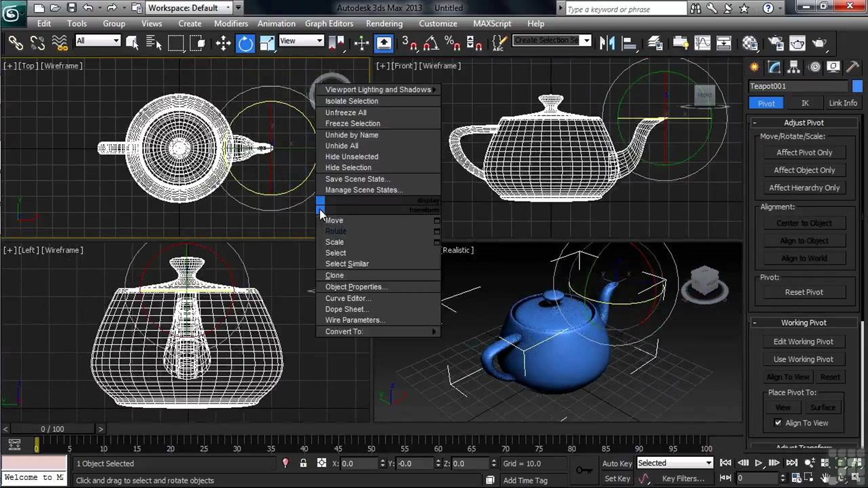
Task: Collapse the Working Pivot rollout
Action: click(803, 323)
